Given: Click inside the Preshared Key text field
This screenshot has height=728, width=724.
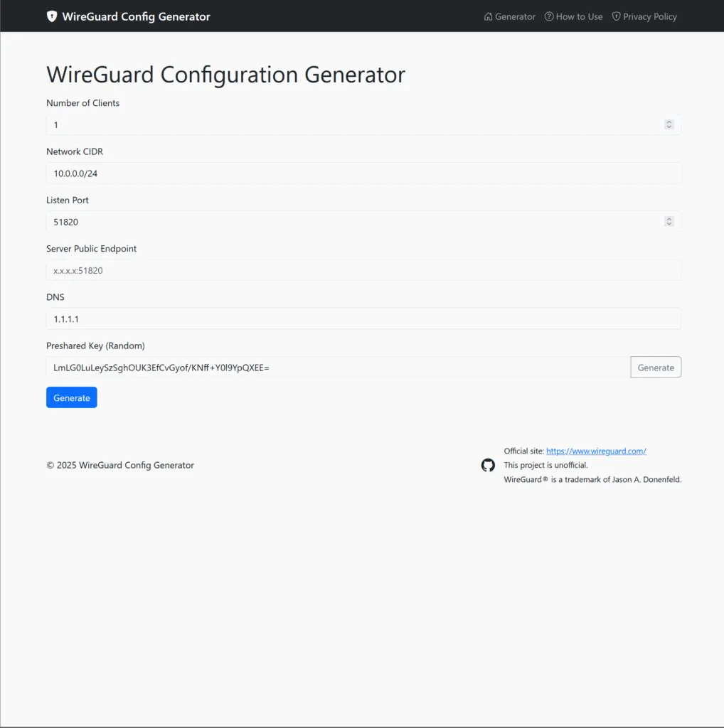Looking at the screenshot, I should pyautogui.click(x=338, y=368).
